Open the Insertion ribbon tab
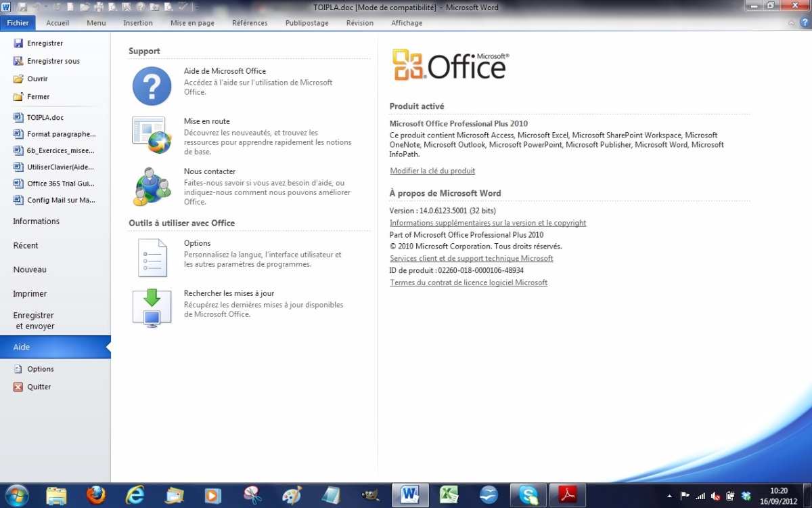This screenshot has height=508, width=812. pos(138,22)
